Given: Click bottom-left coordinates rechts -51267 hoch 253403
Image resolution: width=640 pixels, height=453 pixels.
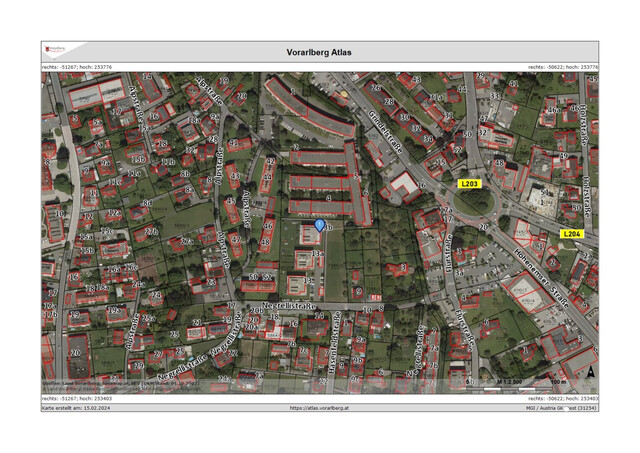Looking at the screenshot, I should point(77,398).
